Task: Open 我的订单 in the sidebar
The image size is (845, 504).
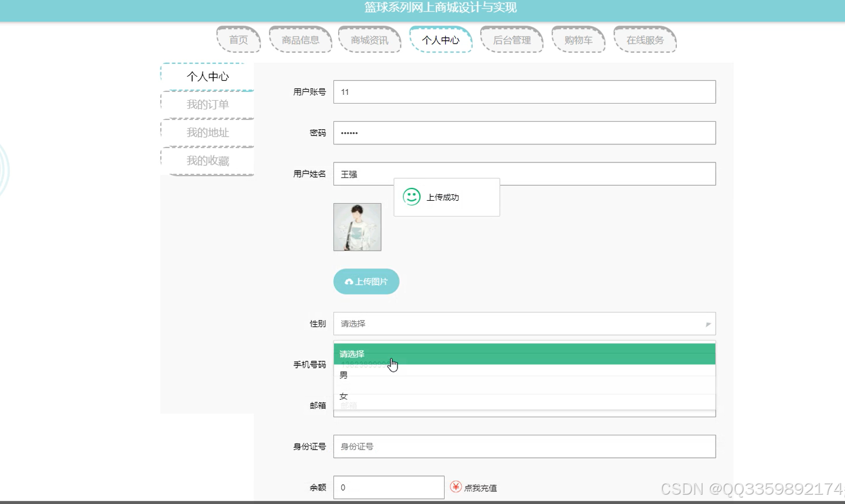Action: tap(208, 105)
